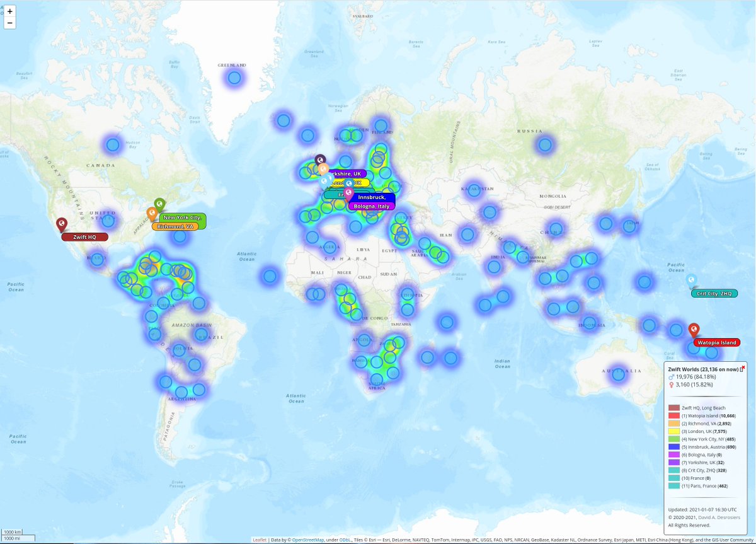756x544 pixels.
Task: Click the purple Bologna, Italy map label
Action: tap(372, 206)
